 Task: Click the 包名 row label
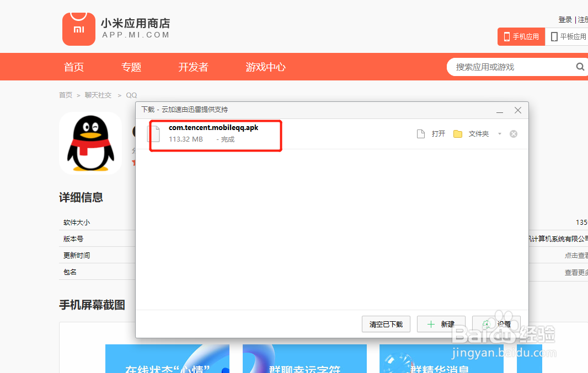click(x=70, y=272)
